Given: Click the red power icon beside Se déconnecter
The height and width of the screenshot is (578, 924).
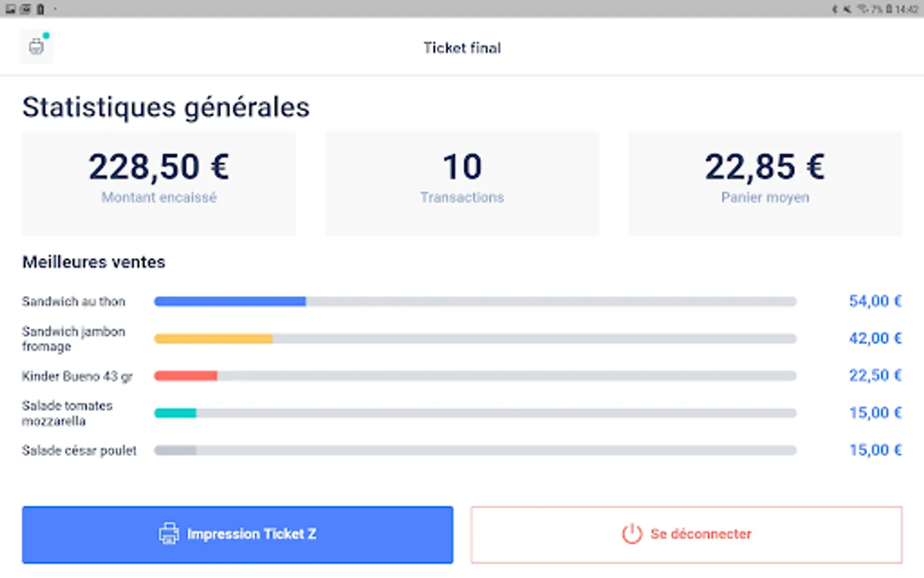Looking at the screenshot, I should (x=631, y=534).
